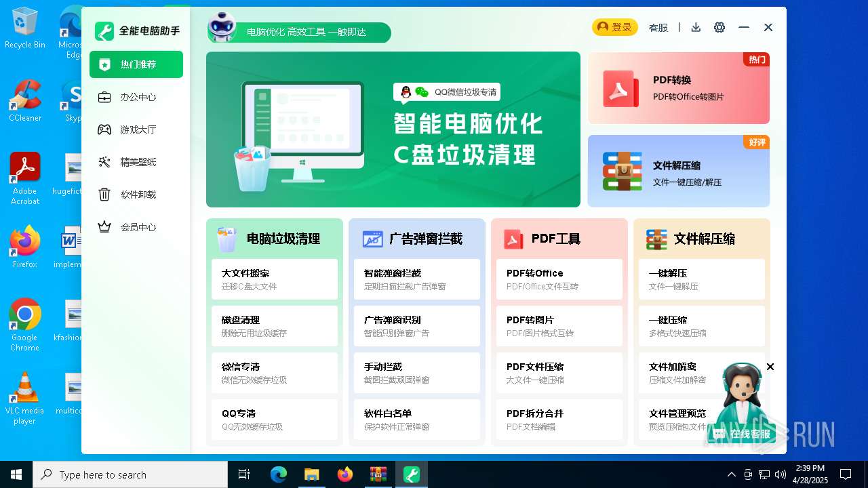This screenshot has height=488, width=868.
Task: Select 微信专清 tool
Action: pyautogui.click(x=275, y=373)
